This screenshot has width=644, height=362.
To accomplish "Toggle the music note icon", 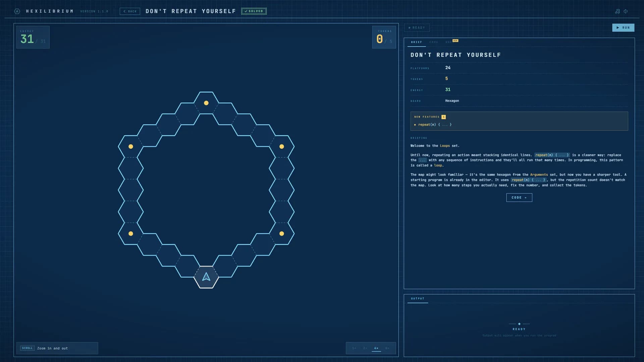I will pos(617,11).
